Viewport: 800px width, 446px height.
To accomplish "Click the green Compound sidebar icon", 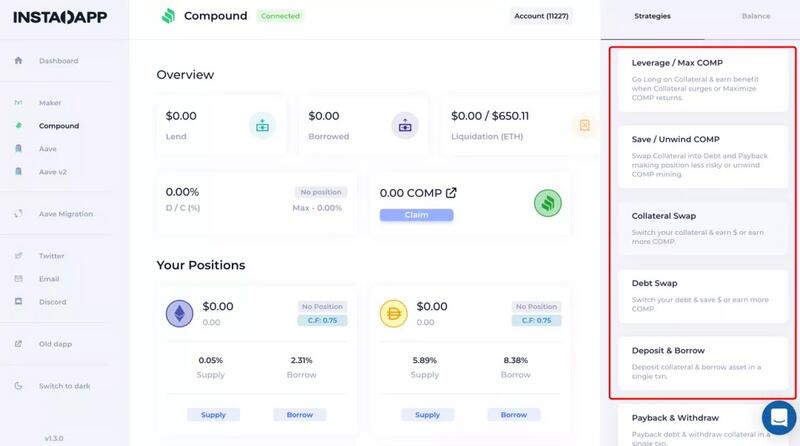I will [x=19, y=126].
